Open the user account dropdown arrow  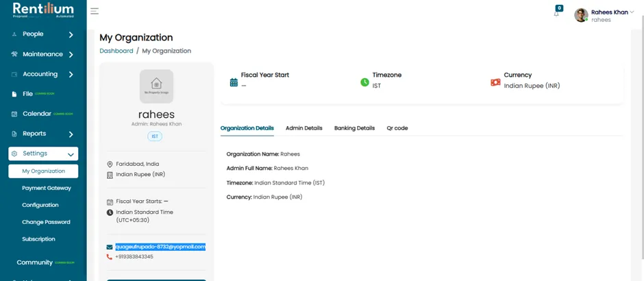pos(632,12)
